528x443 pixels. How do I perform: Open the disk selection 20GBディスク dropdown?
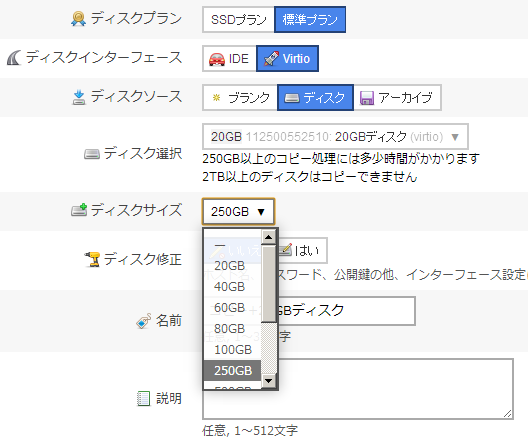point(335,137)
